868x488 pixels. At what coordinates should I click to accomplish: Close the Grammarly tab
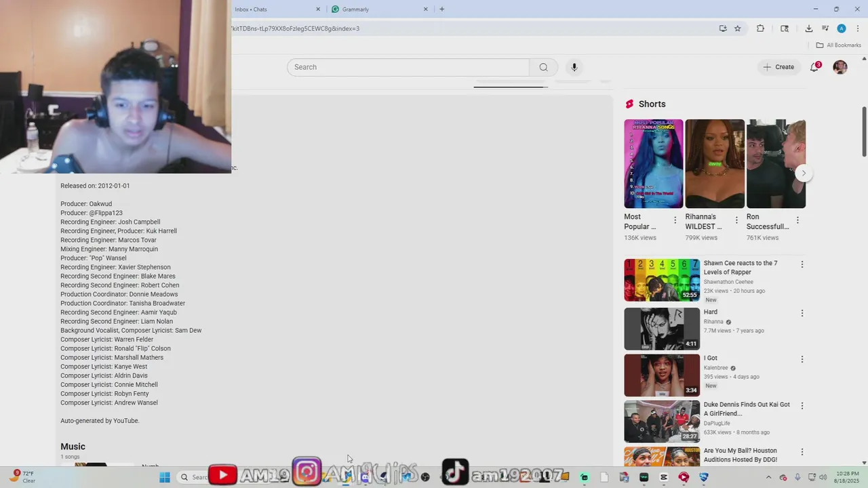tap(426, 9)
